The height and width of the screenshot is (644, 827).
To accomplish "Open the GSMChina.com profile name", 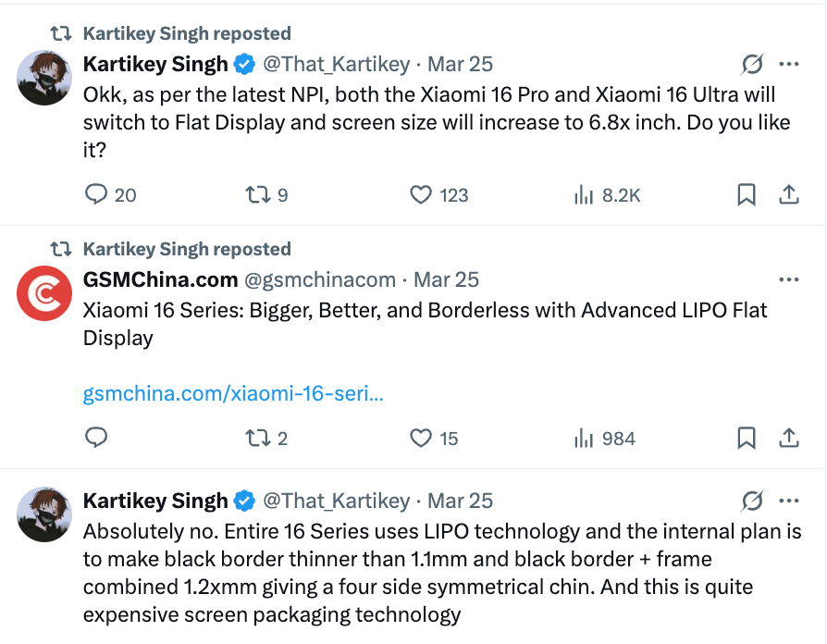I will click(x=159, y=279).
